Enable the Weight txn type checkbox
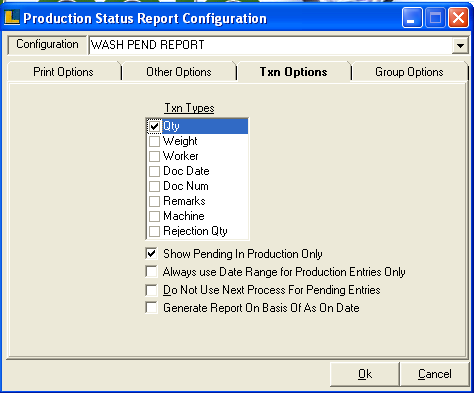This screenshot has width=474, height=393. click(154, 141)
